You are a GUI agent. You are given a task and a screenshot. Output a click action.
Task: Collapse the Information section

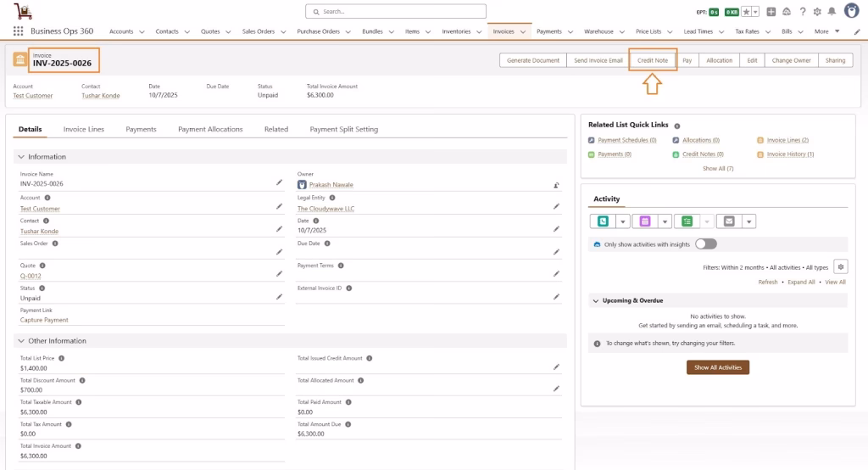pyautogui.click(x=21, y=157)
